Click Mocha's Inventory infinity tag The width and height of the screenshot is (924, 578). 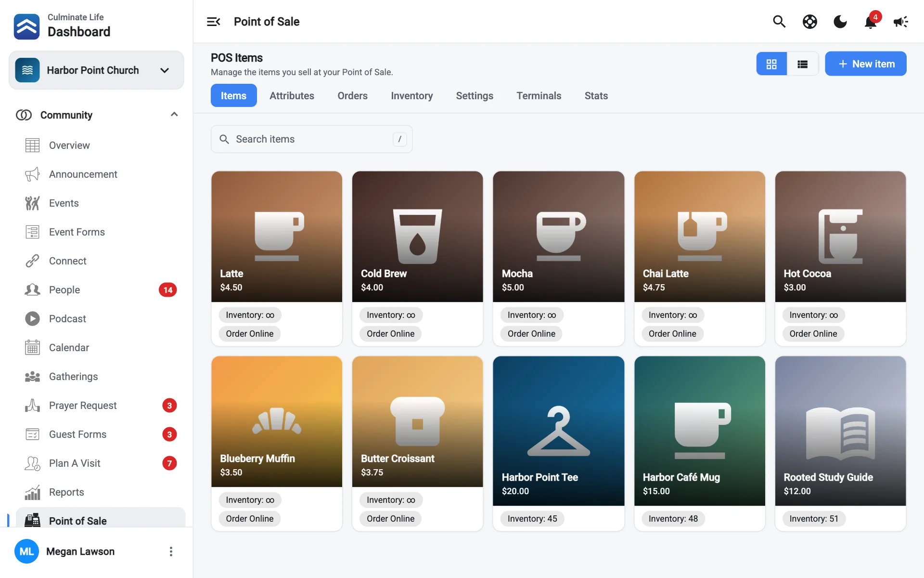[x=531, y=315]
